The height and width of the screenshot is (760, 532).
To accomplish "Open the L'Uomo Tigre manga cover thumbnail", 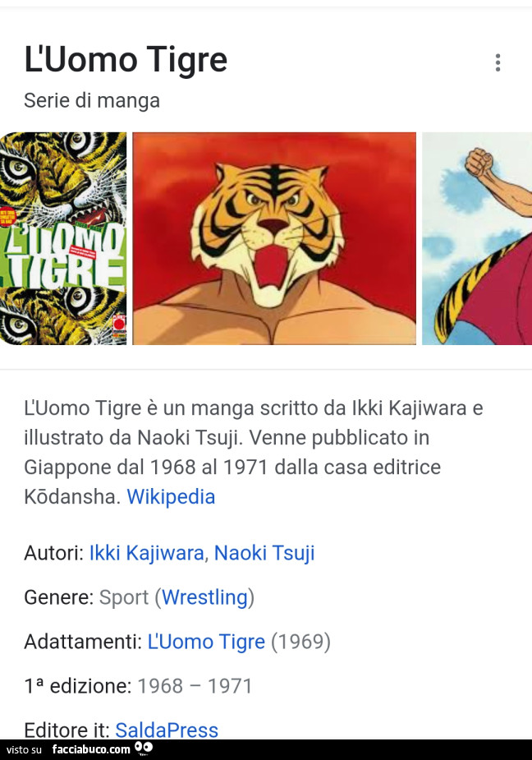I will [x=63, y=238].
